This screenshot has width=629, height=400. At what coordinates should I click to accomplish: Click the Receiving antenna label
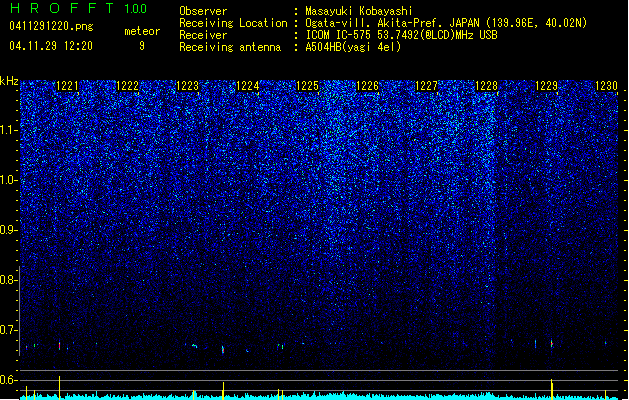tap(230, 47)
